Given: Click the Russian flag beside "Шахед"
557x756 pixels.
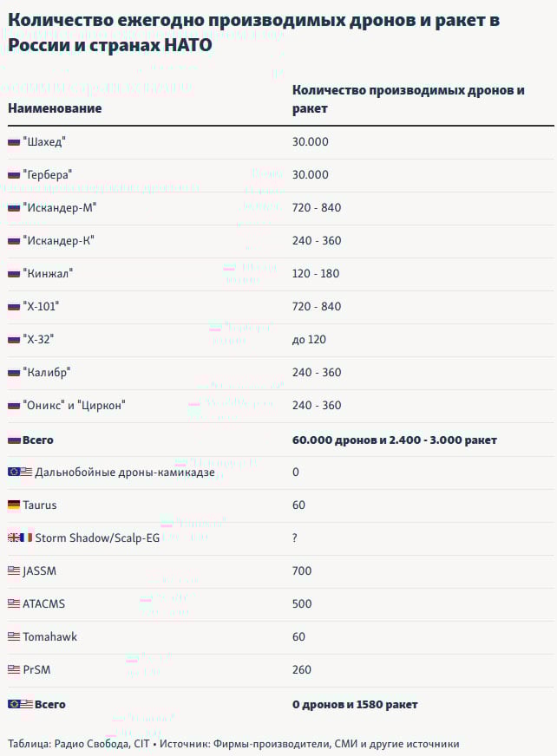Looking at the screenshot, I should point(14,142).
